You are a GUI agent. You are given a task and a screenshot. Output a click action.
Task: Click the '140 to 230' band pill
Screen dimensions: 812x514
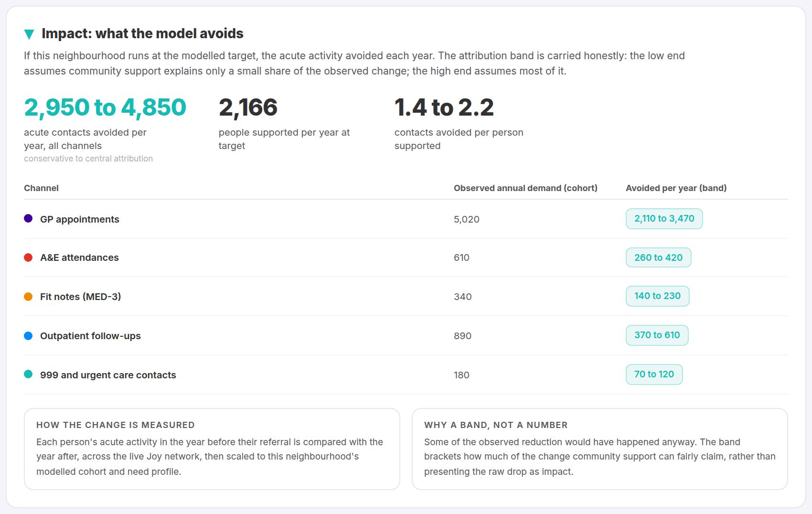[657, 296]
